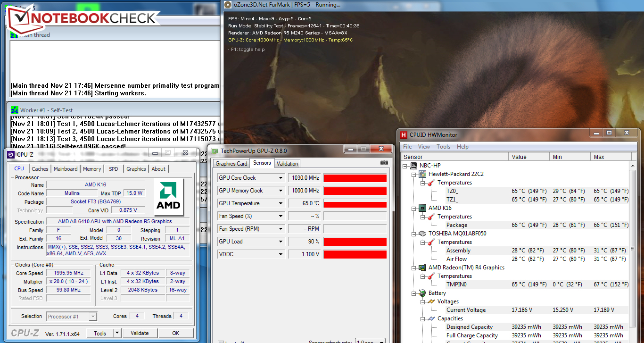This screenshot has width=644, height=343.
Task: Click the OK button in CPU-Z
Action: point(176,333)
